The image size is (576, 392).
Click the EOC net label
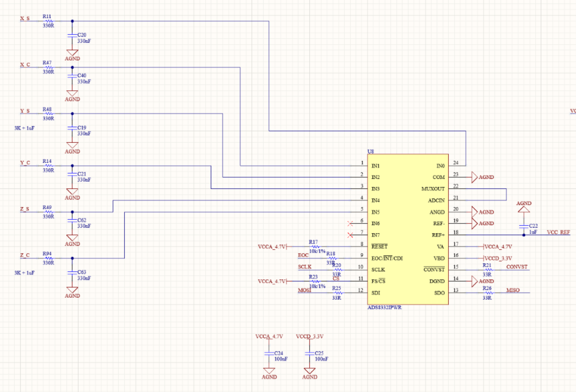tap(303, 255)
